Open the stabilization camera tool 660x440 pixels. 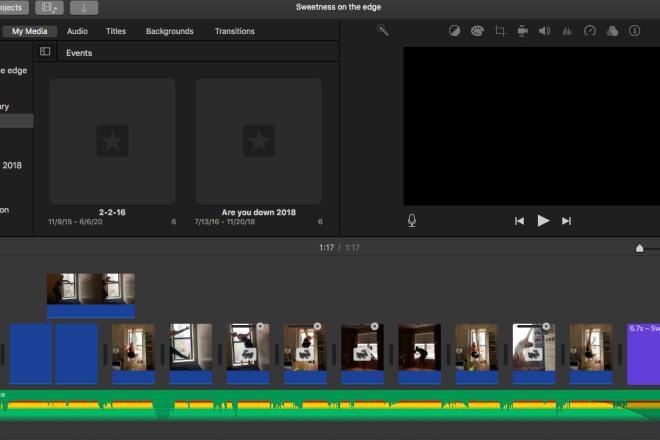(522, 31)
